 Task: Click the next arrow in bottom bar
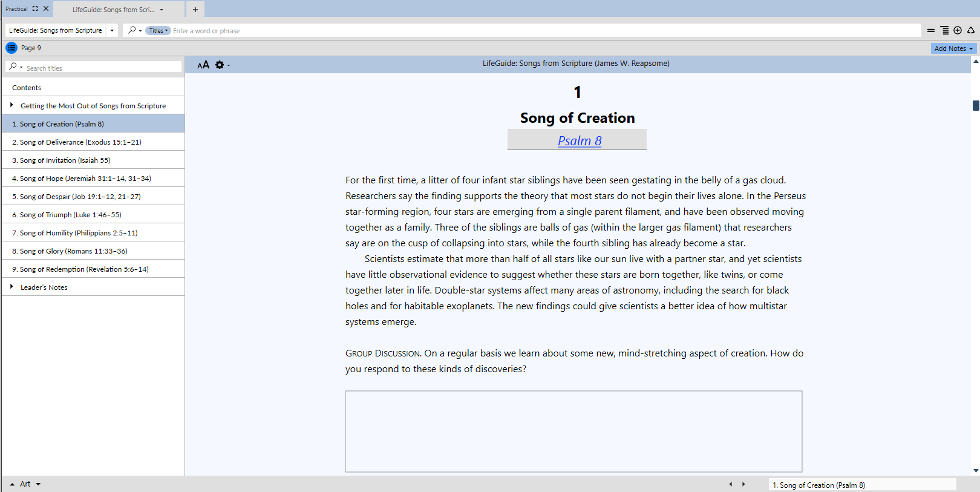pyautogui.click(x=743, y=484)
